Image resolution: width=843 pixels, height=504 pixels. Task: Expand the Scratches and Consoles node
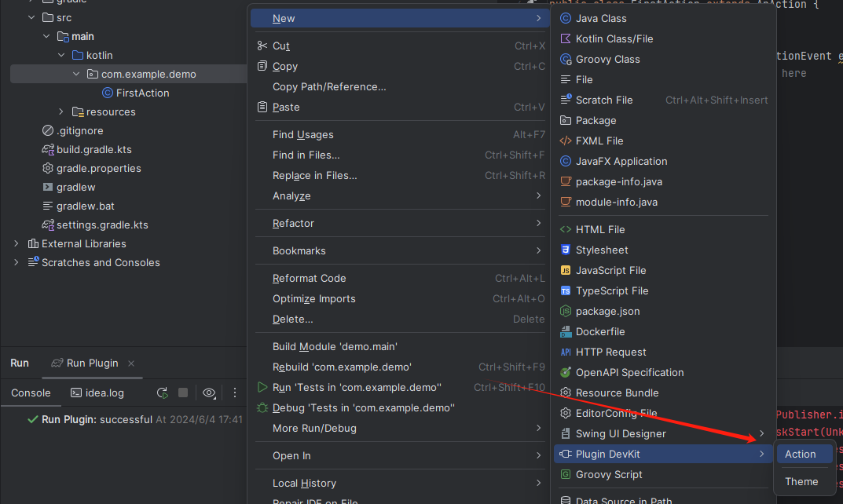coord(16,262)
